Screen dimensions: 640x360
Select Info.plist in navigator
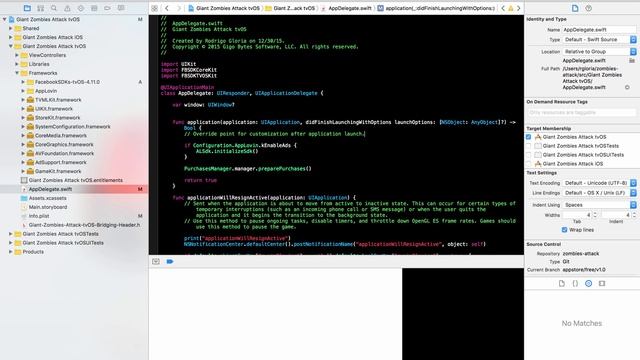coord(39,216)
